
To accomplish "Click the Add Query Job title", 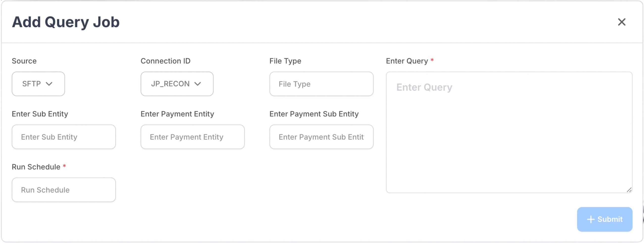I will pyautogui.click(x=66, y=22).
